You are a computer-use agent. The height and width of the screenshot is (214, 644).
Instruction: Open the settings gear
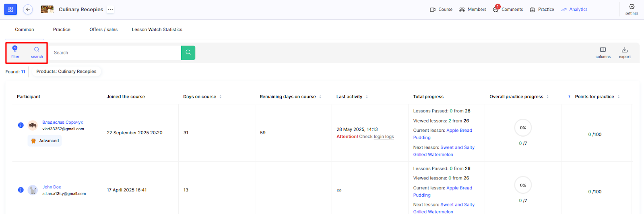click(632, 7)
